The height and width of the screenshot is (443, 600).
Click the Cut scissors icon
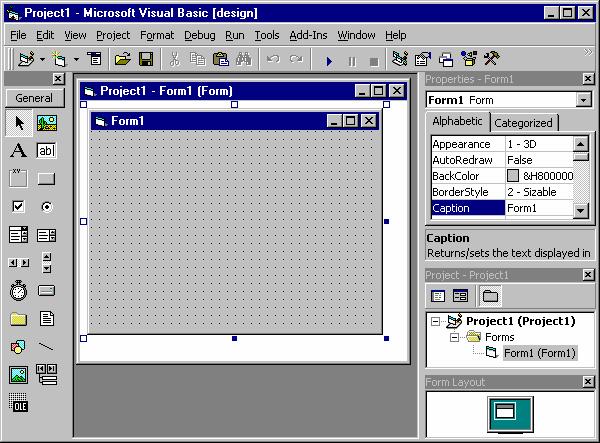(x=174, y=60)
